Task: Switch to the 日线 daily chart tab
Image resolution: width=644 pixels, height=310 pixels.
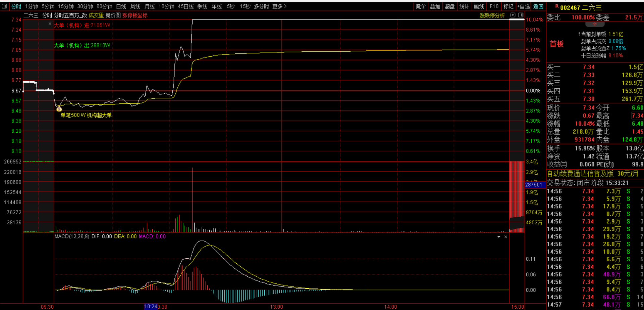Action: pyautogui.click(x=121, y=6)
